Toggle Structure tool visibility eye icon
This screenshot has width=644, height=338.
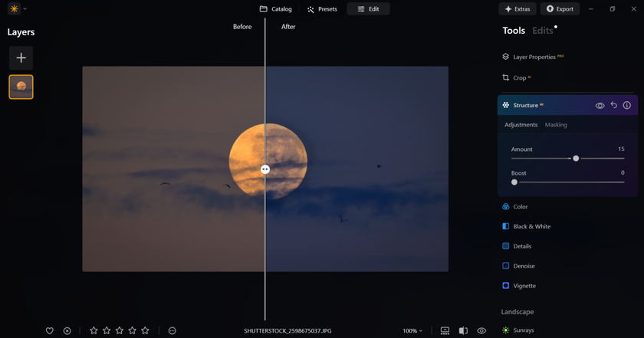pos(600,106)
